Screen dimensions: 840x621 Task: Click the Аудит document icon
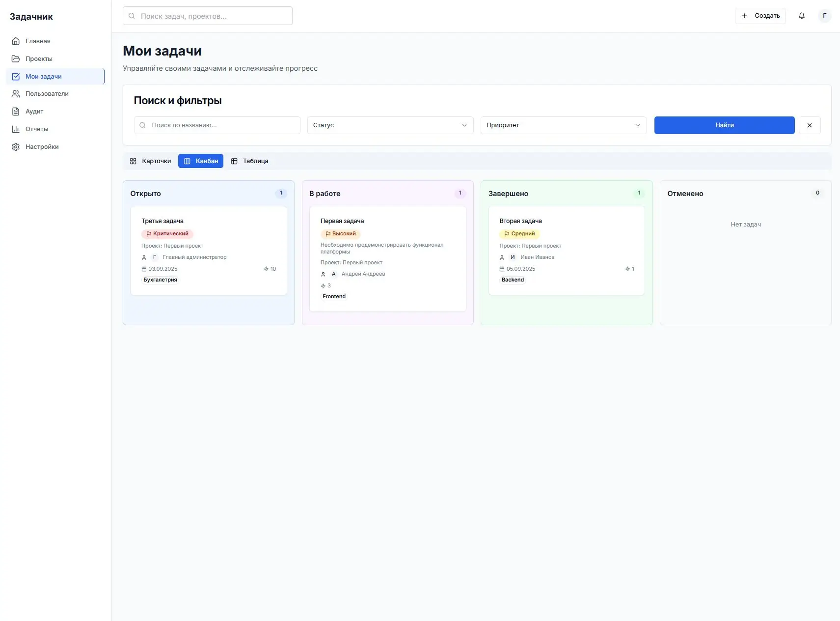coord(16,112)
